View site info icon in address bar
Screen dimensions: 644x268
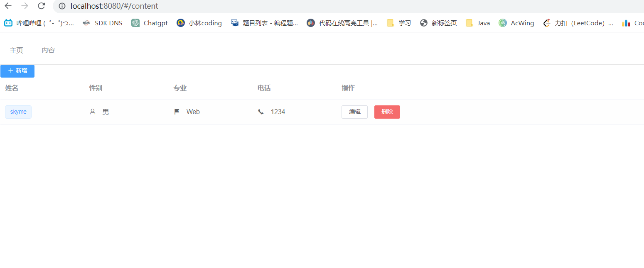pyautogui.click(x=62, y=6)
